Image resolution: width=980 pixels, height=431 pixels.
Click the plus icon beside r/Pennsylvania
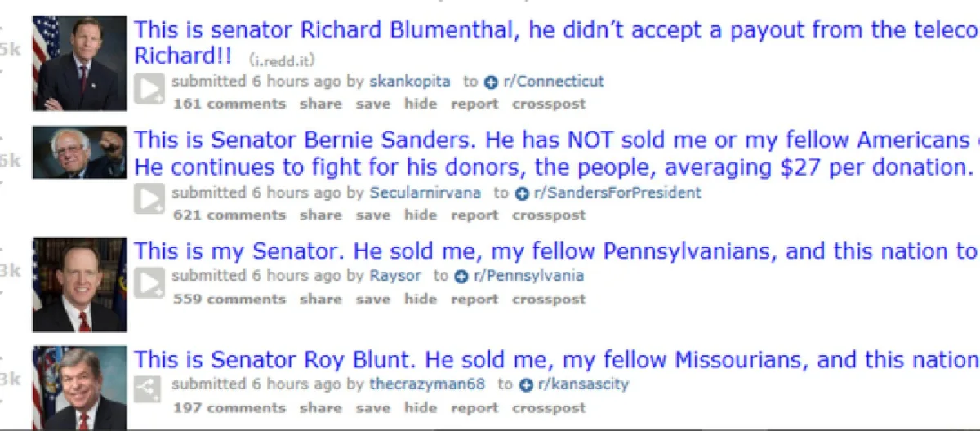click(x=461, y=276)
